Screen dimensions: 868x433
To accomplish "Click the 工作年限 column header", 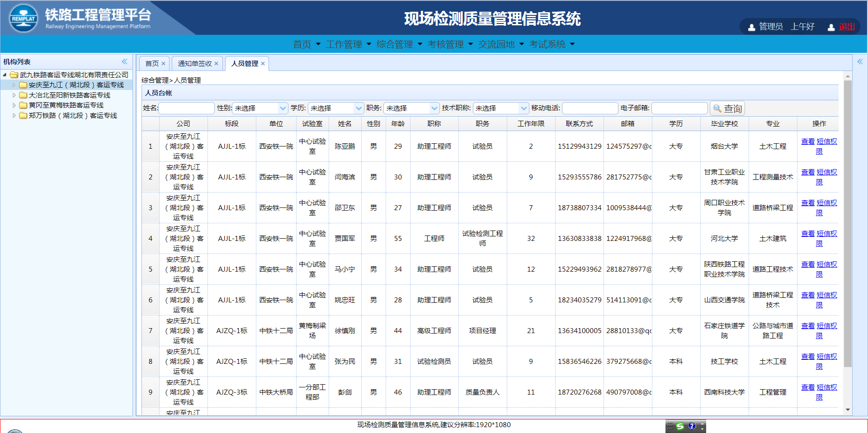I will (531, 124).
